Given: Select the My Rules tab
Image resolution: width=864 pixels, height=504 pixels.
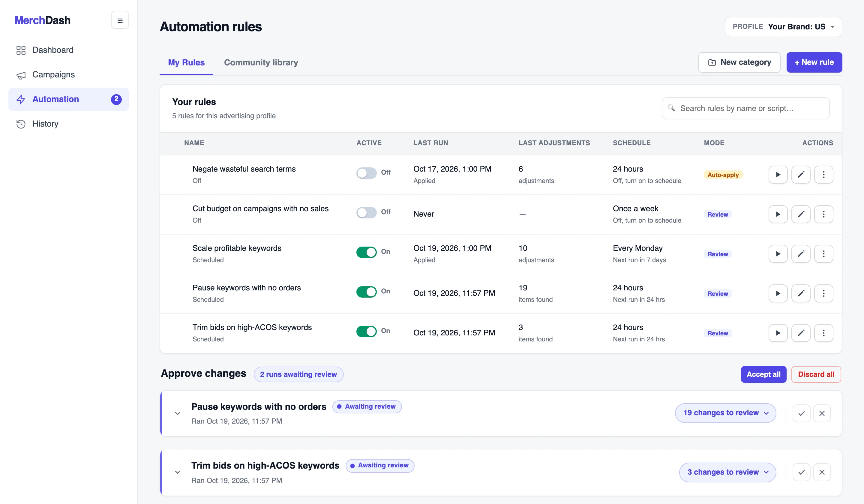Looking at the screenshot, I should (186, 62).
